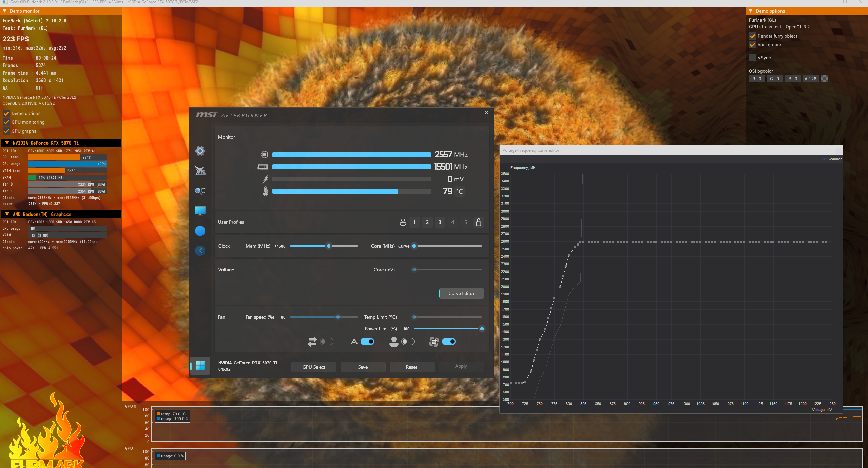Close the MSI Afterburner window

coord(486,112)
